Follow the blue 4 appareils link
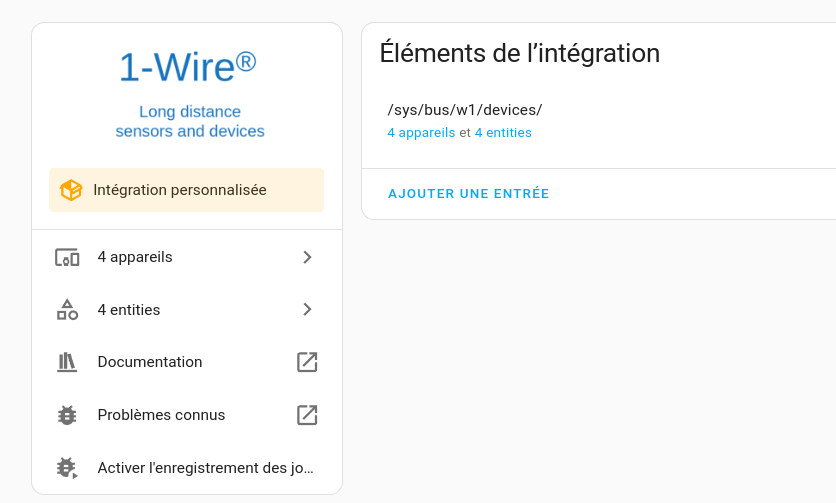 [x=421, y=133]
